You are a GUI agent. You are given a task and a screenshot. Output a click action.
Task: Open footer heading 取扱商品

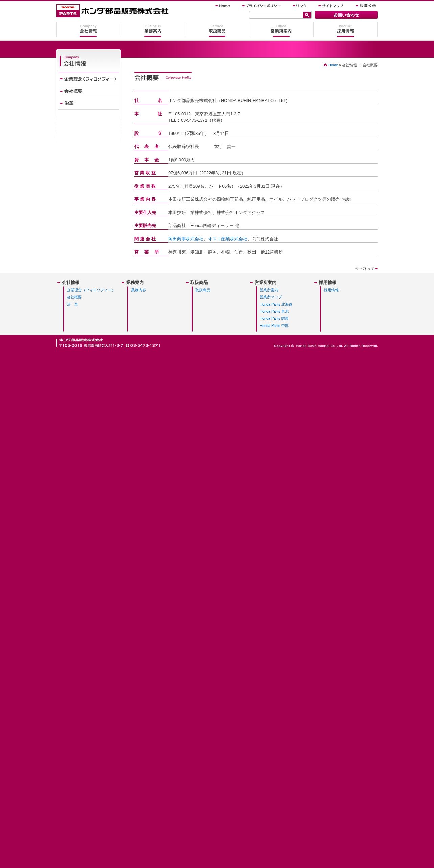click(x=199, y=283)
